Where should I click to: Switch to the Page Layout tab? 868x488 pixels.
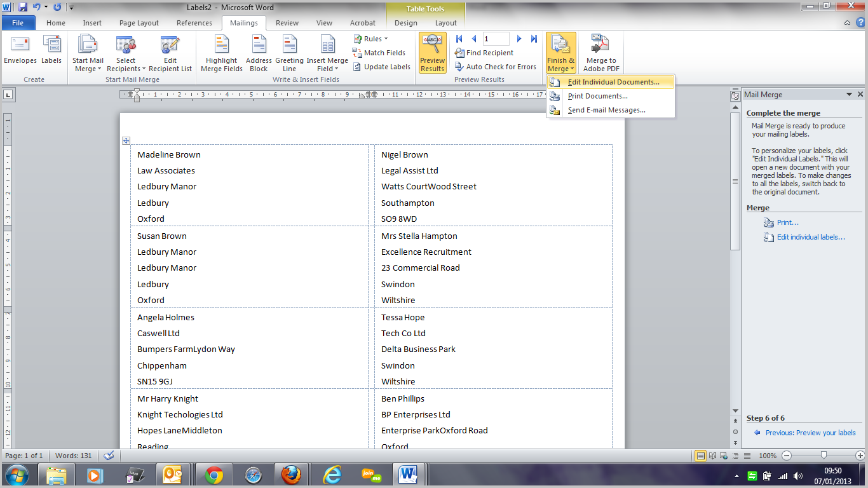pos(139,23)
